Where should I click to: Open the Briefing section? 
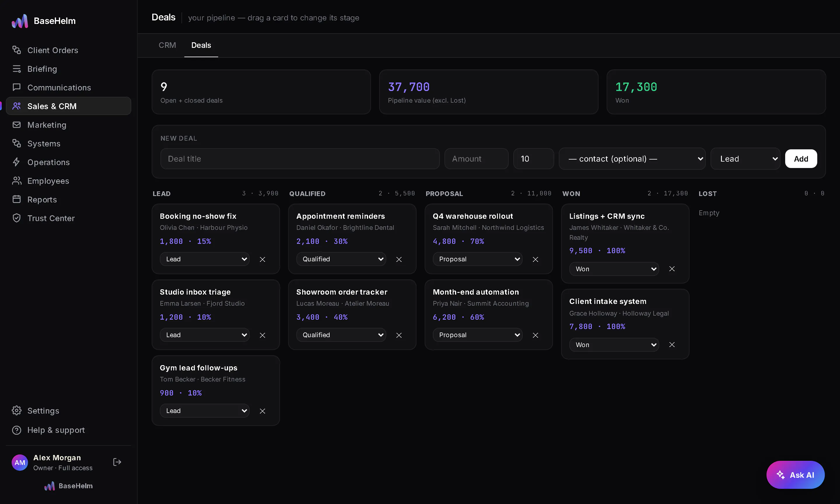click(68, 69)
